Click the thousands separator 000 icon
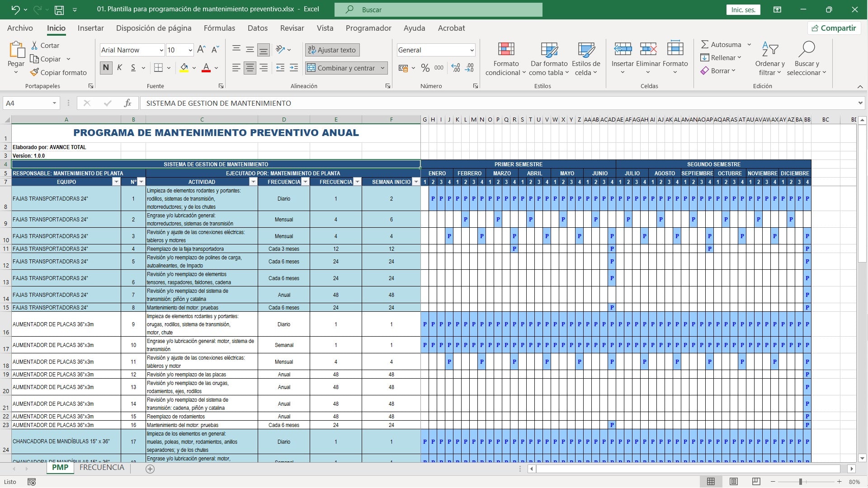 coord(439,68)
